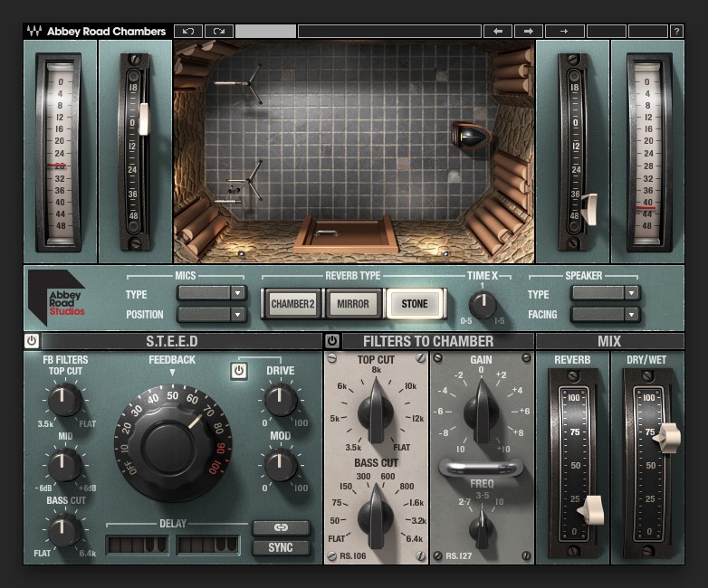Enable delay SYNC button
The image size is (708, 588).
(281, 547)
